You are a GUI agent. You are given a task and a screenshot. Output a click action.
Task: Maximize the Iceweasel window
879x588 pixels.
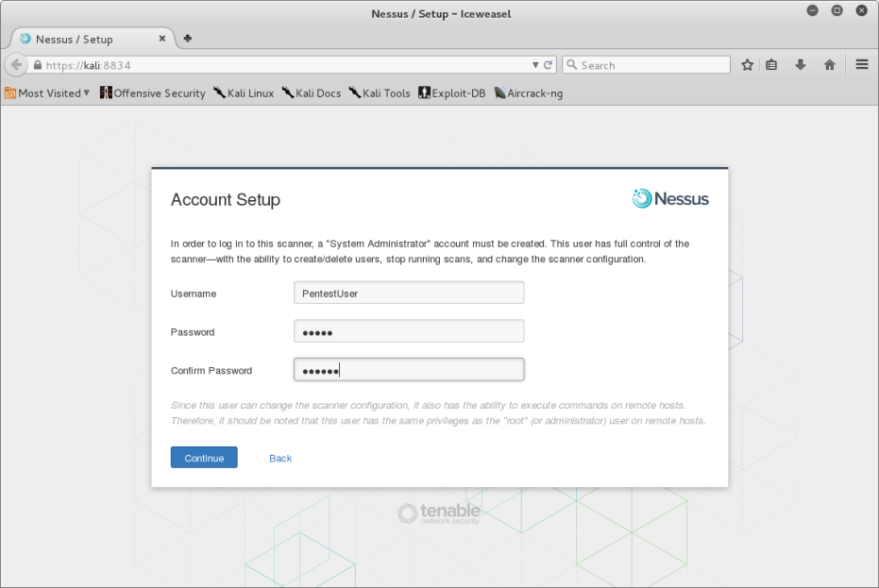tap(837, 10)
